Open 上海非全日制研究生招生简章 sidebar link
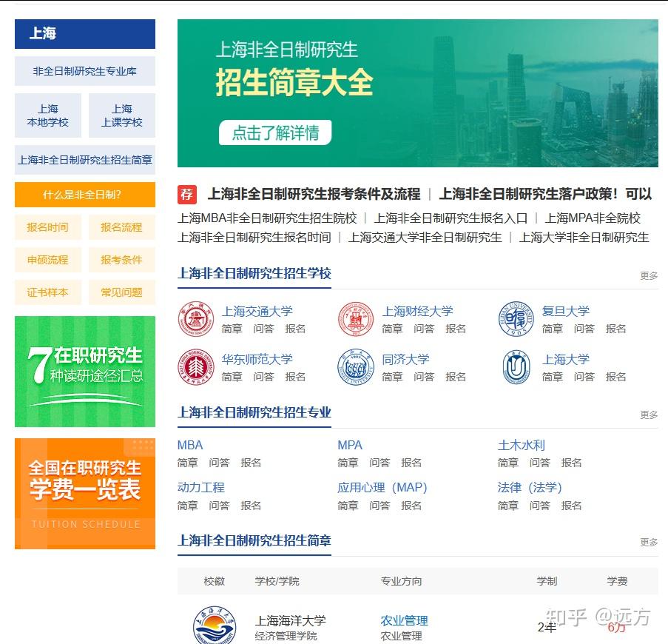The height and width of the screenshot is (644, 668). [x=85, y=160]
